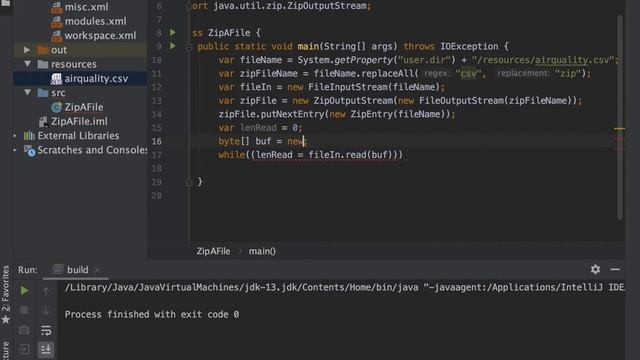Select airquality.csv file
The height and width of the screenshot is (360, 640).
tap(96, 78)
